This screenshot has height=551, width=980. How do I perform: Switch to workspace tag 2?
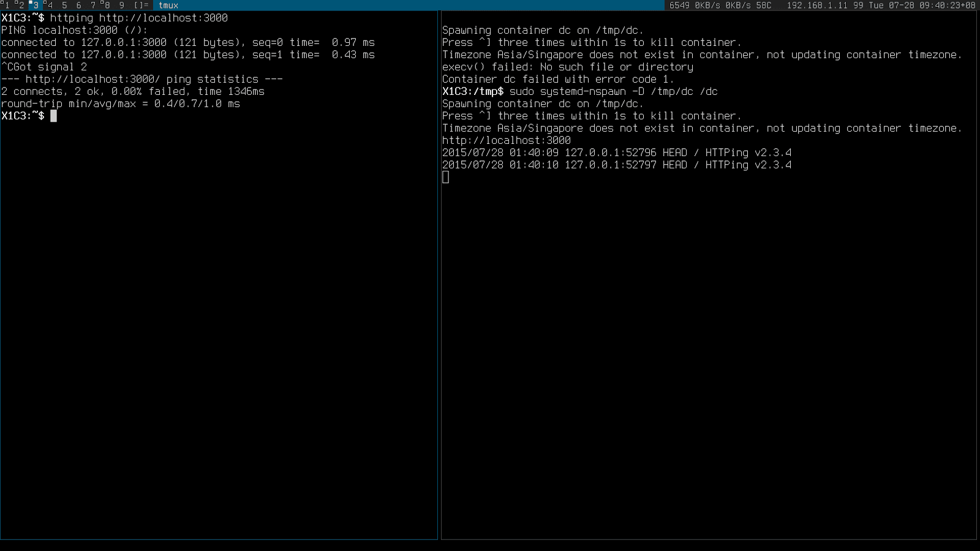[x=21, y=5]
